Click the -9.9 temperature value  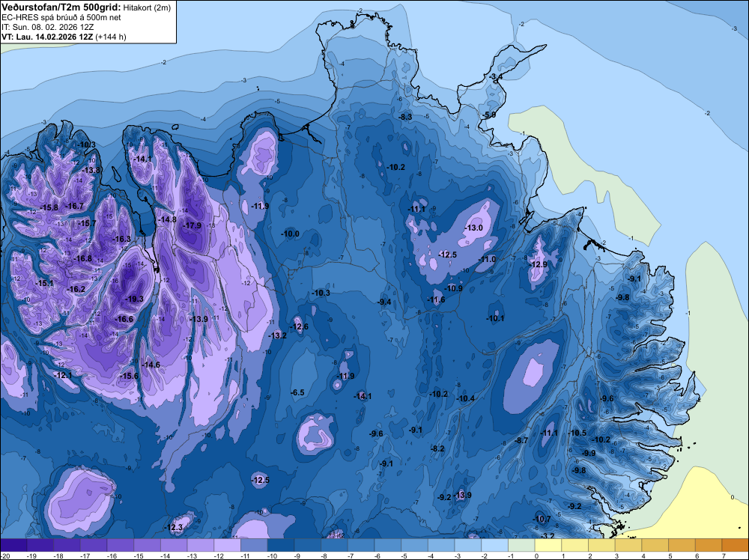click(589, 453)
